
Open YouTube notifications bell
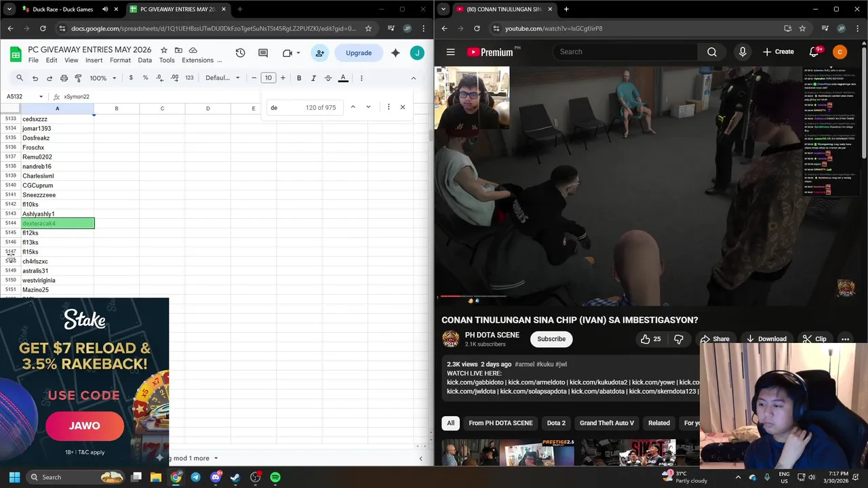click(814, 52)
